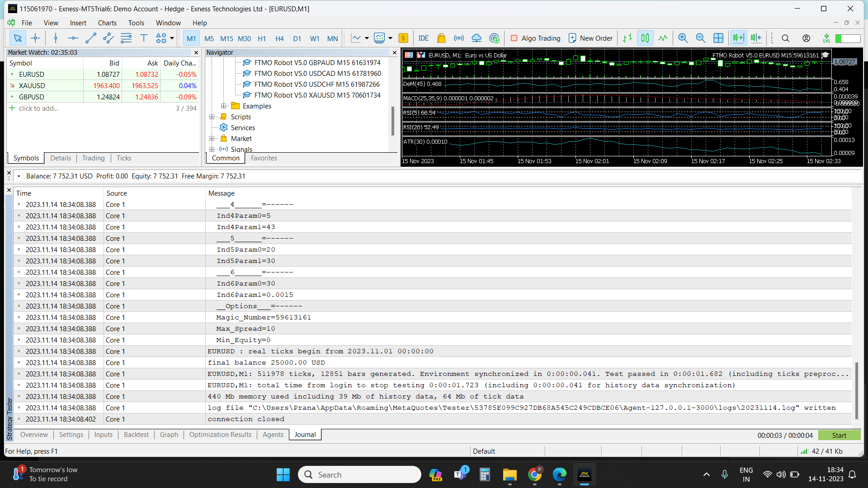Switch Navigator to Favorites tab
This screenshot has height=488, width=868.
click(x=264, y=158)
